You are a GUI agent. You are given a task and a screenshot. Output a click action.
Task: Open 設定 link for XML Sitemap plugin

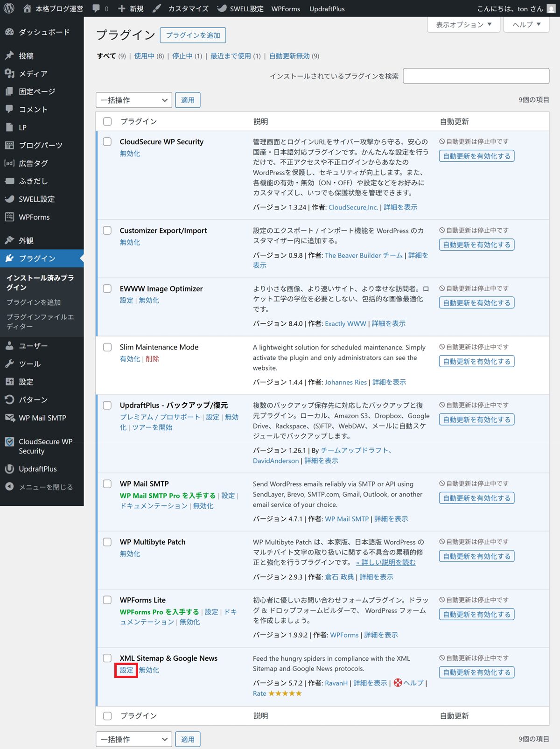pos(126,670)
